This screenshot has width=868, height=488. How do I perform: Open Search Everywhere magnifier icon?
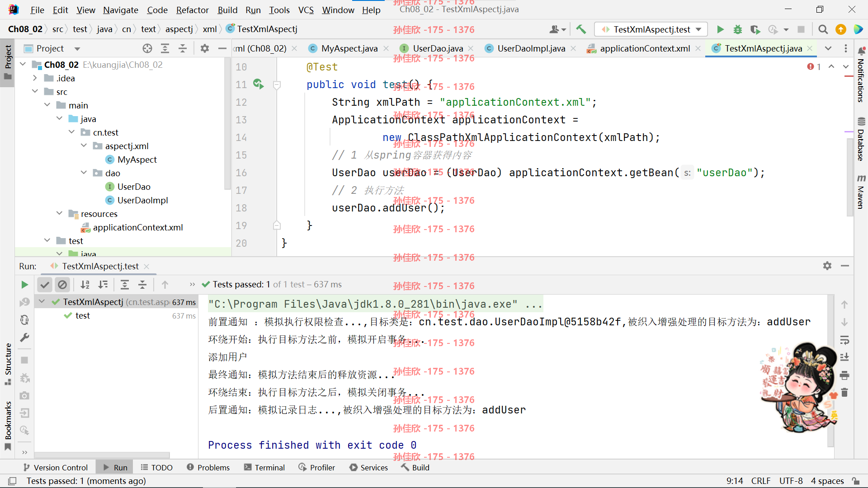823,29
